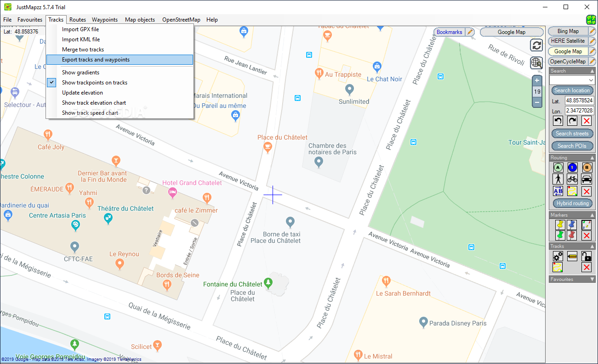598x364 pixels.
Task: Undo location with the back arrow icon
Action: (558, 121)
